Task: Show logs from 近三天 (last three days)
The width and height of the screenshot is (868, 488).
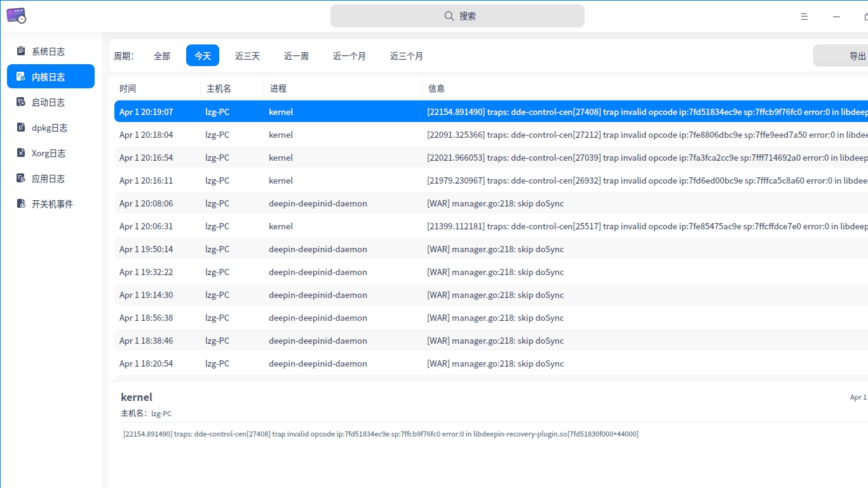Action: click(x=247, y=56)
